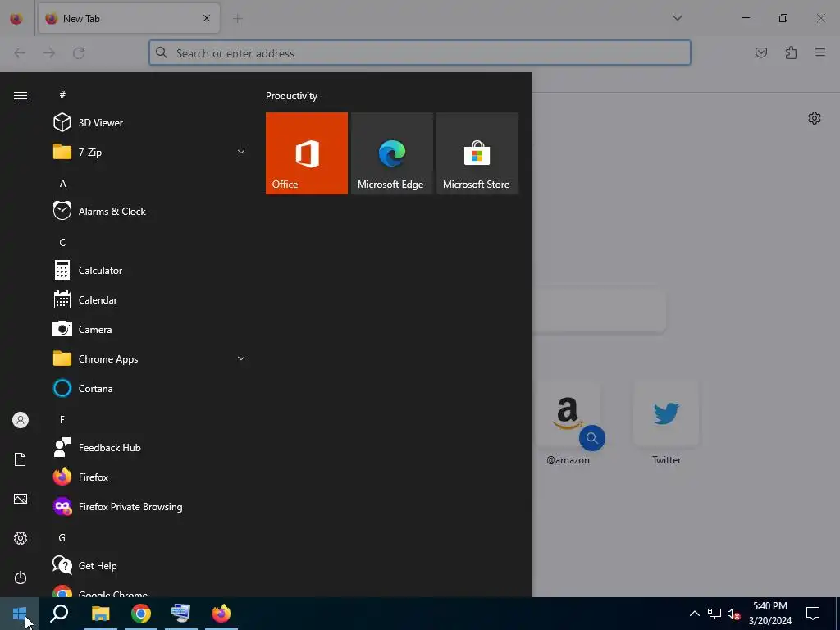Switch to Firefox on the taskbar
This screenshot has height=630, width=840.
click(221, 614)
